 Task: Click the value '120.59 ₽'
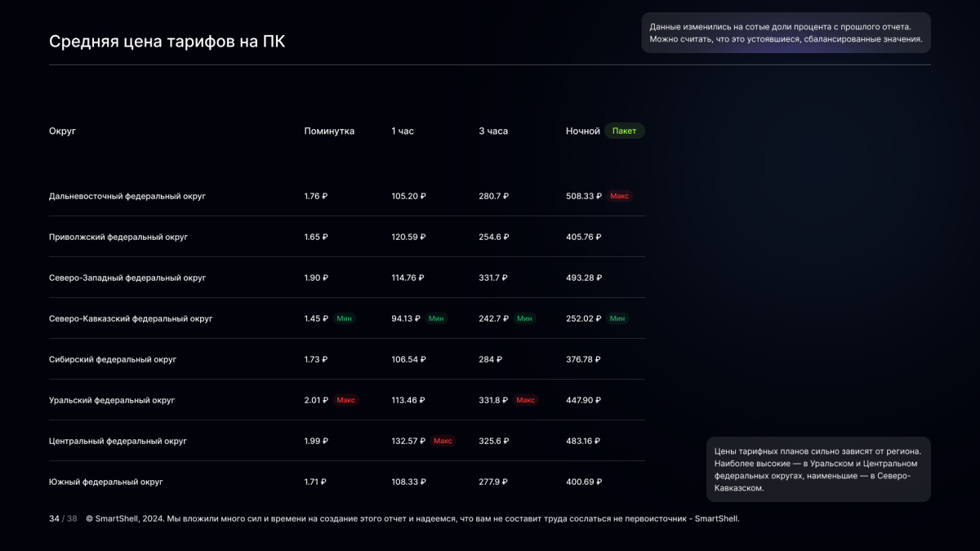pos(408,238)
